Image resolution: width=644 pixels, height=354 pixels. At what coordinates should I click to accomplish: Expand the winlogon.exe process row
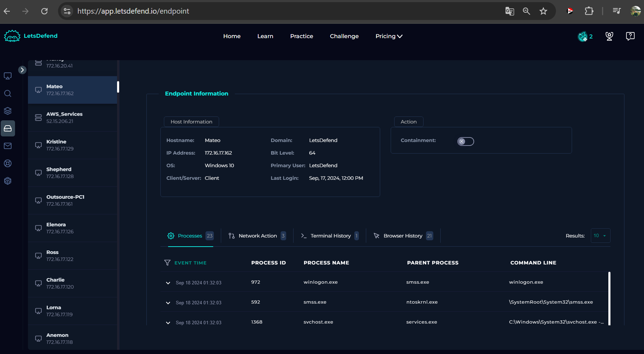(x=168, y=283)
